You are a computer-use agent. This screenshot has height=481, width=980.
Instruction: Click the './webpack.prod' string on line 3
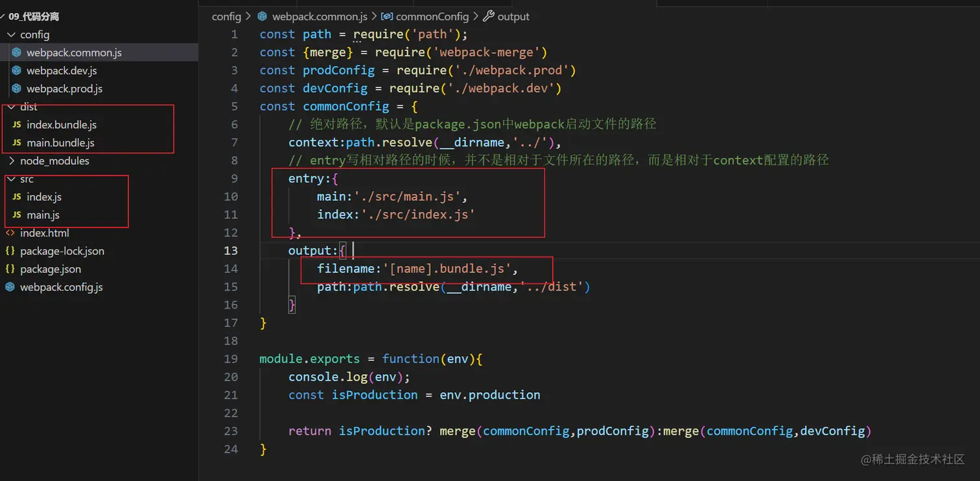pos(511,70)
